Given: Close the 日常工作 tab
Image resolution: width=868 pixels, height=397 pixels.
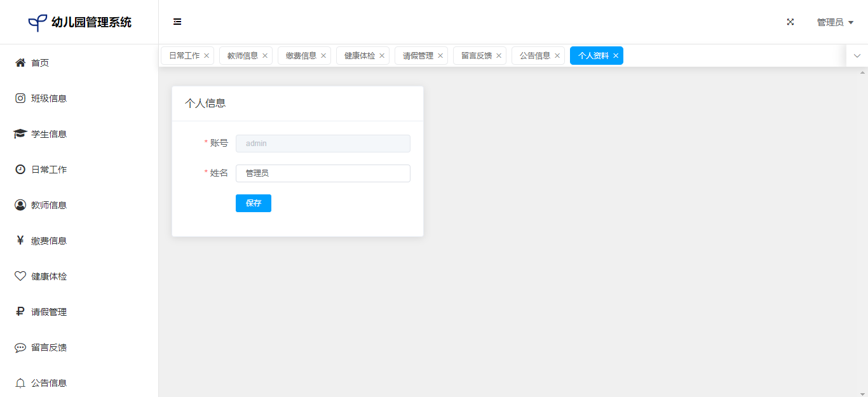Looking at the screenshot, I should (x=207, y=56).
